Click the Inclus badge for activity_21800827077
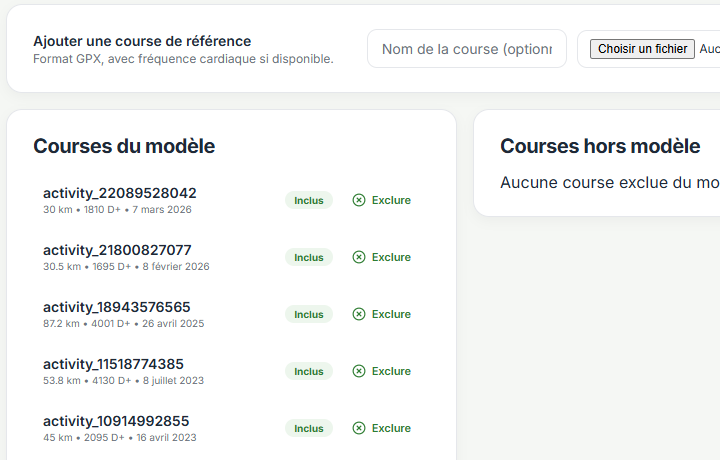720x460 pixels. [309, 257]
